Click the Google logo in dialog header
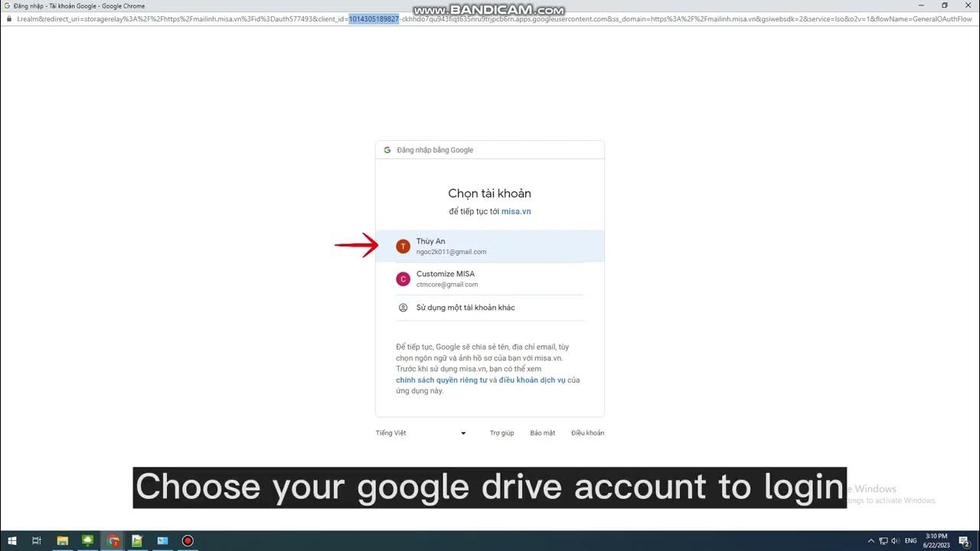This screenshot has width=980, height=551. pos(387,150)
